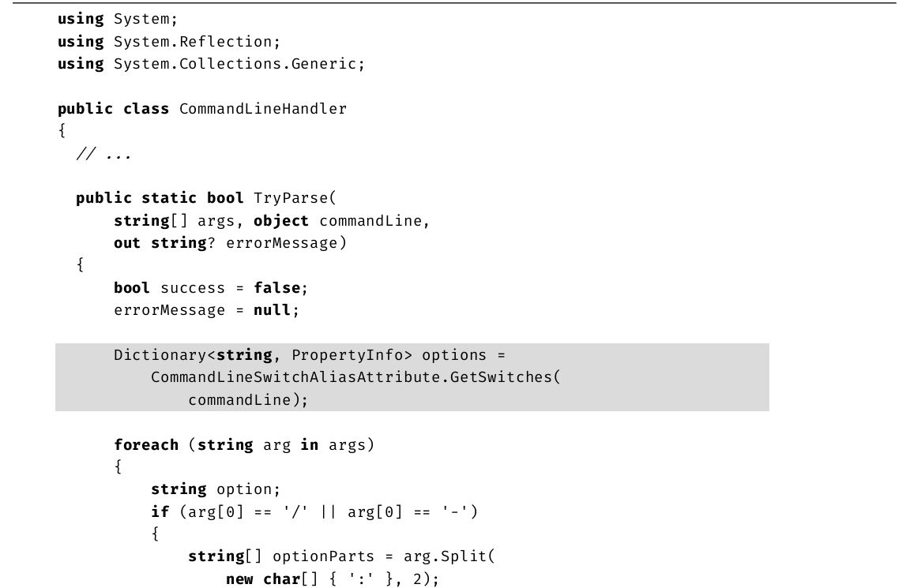The image size is (910, 588).
Task: Click the 'null' keyword
Action: (x=273, y=310)
